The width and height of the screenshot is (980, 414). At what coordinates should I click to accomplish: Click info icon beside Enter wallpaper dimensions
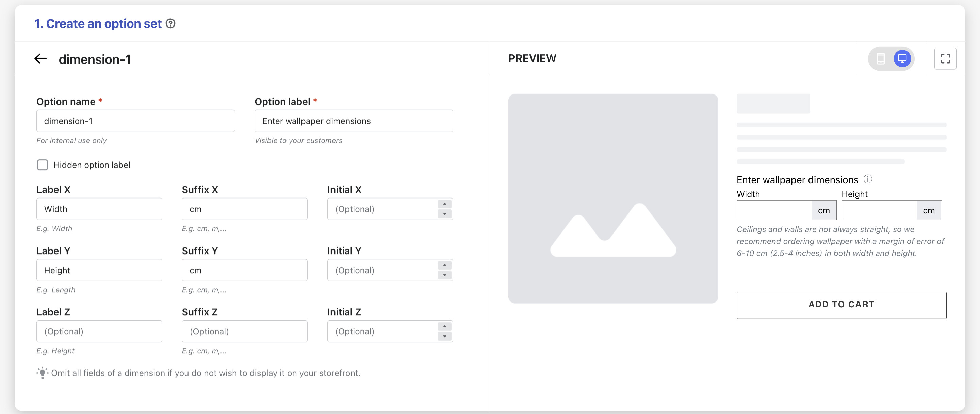[x=868, y=179]
